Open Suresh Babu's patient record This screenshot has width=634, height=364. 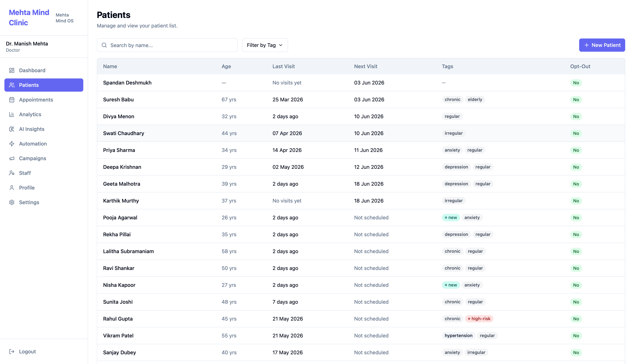(361, 100)
